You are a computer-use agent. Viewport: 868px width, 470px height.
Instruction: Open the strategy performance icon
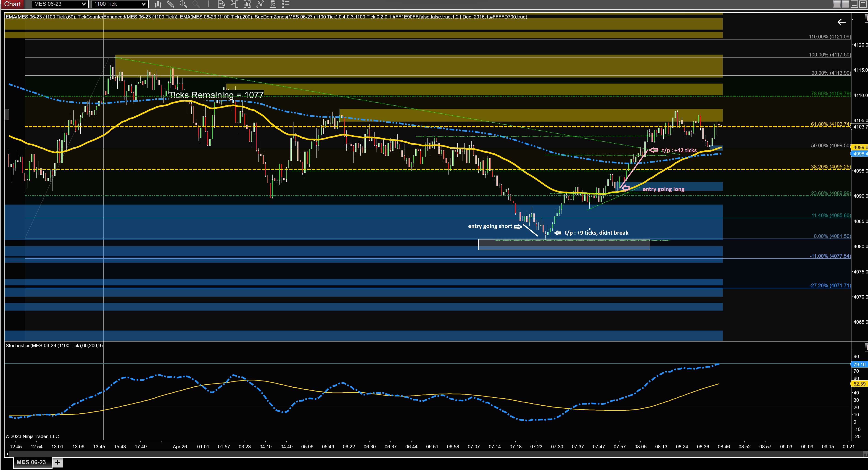point(273,4)
